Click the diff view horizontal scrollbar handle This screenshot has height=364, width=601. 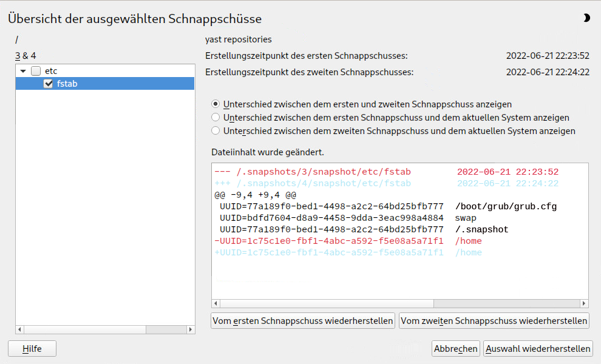328,303
